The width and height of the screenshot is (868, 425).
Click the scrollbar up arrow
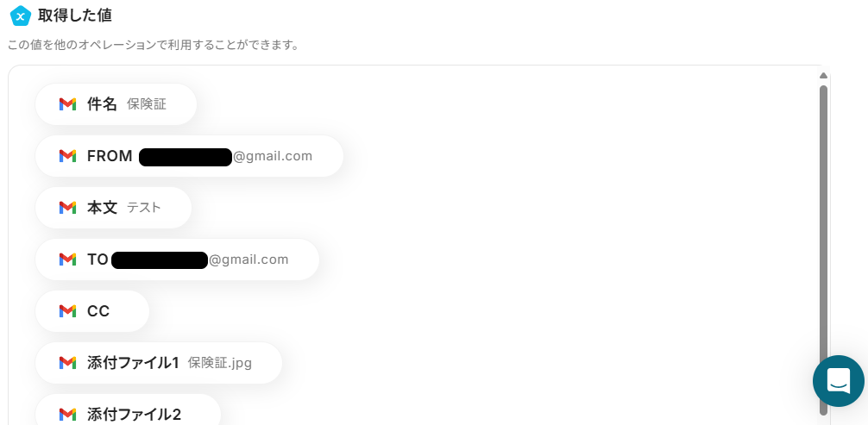click(x=823, y=75)
